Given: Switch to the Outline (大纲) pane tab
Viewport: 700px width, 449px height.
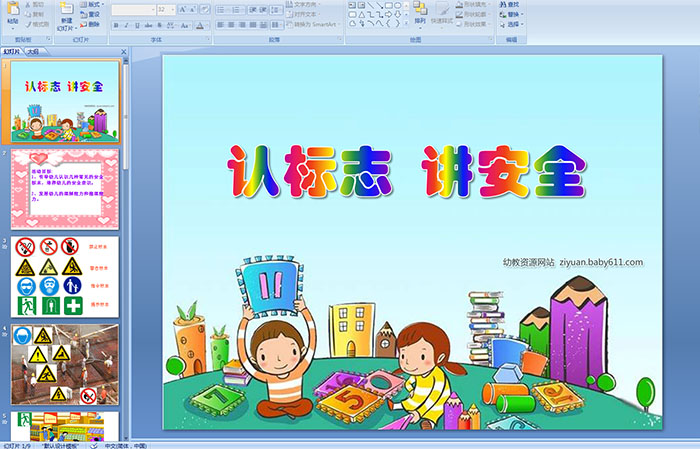Looking at the screenshot, I should (33, 52).
